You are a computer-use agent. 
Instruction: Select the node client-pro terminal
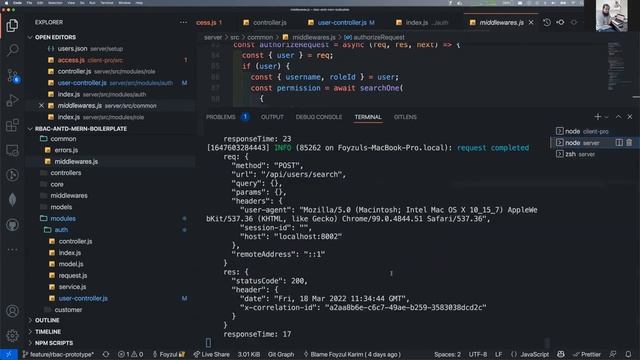coord(582,131)
